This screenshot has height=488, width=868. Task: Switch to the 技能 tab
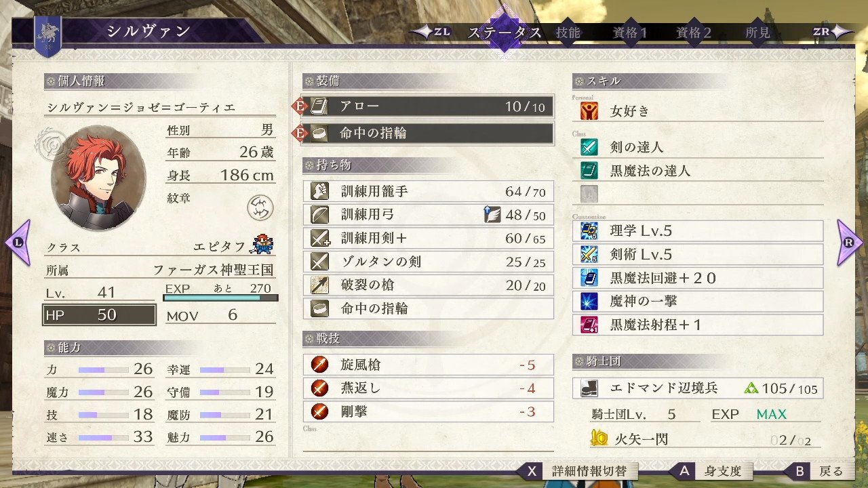point(568,32)
